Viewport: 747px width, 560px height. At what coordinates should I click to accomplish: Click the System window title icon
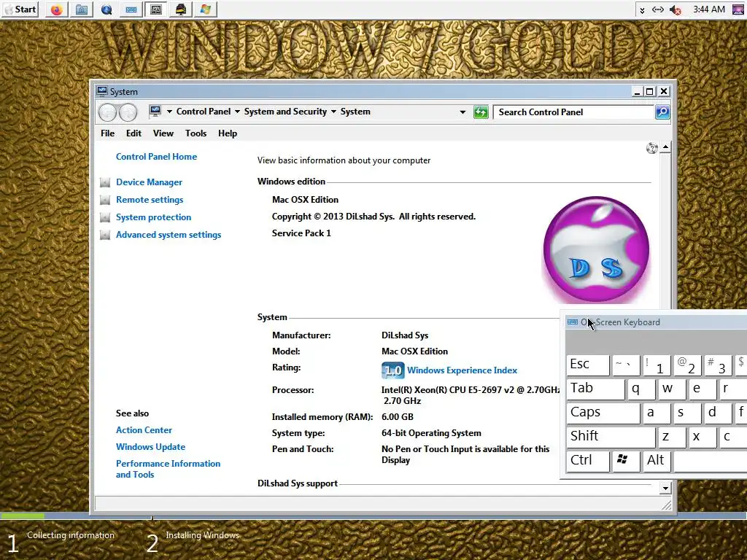pos(102,91)
